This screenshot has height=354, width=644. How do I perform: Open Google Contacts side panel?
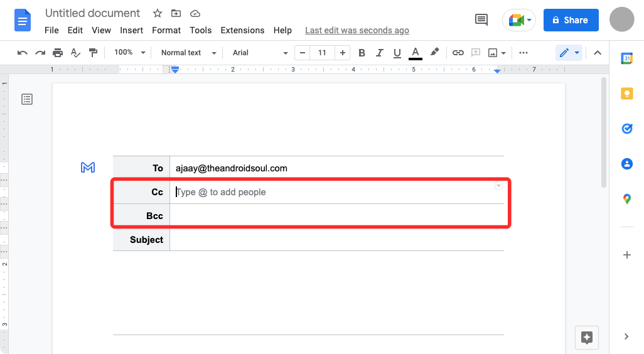click(627, 164)
